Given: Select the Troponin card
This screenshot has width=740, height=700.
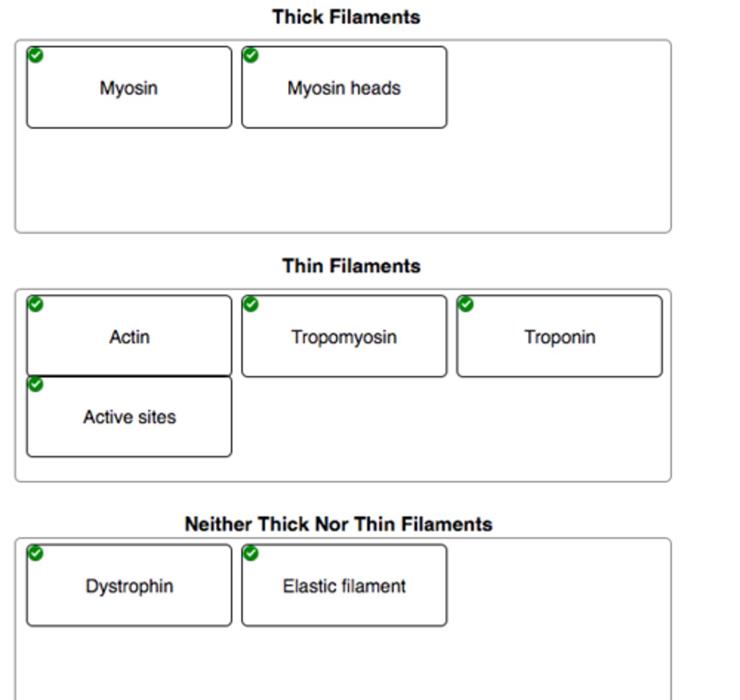Looking at the screenshot, I should [559, 337].
